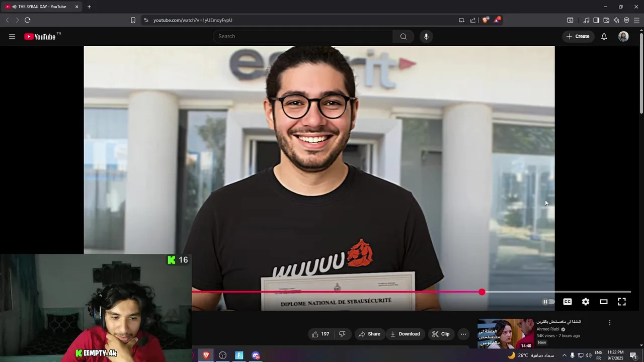This screenshot has height=362, width=644.
Task: Toggle closed captions CC
Action: 568,302
